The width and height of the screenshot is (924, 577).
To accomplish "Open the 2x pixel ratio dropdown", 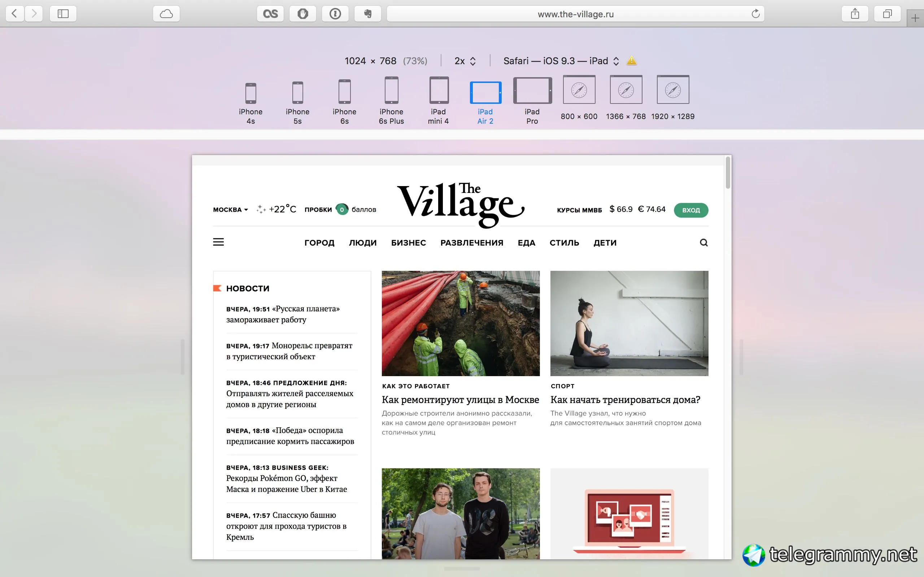I will [465, 61].
